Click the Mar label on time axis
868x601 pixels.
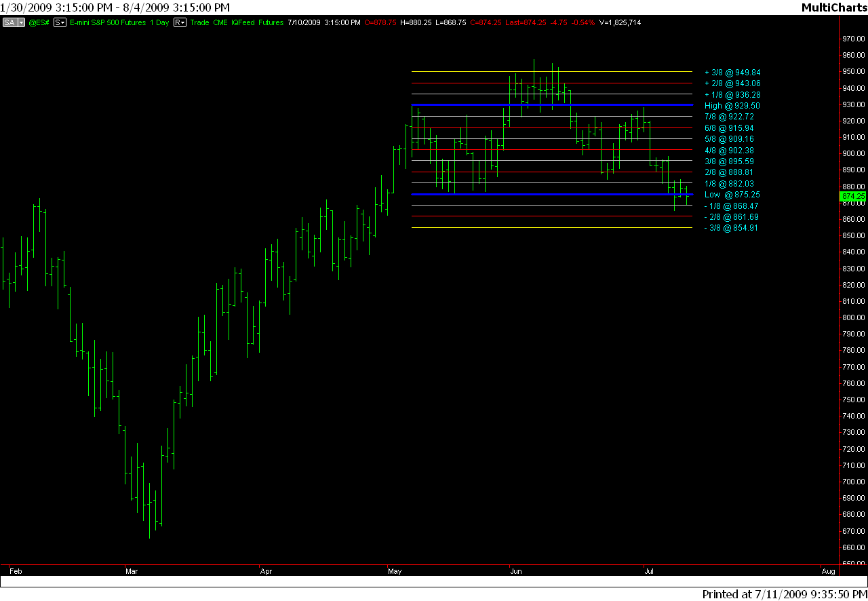pyautogui.click(x=132, y=572)
